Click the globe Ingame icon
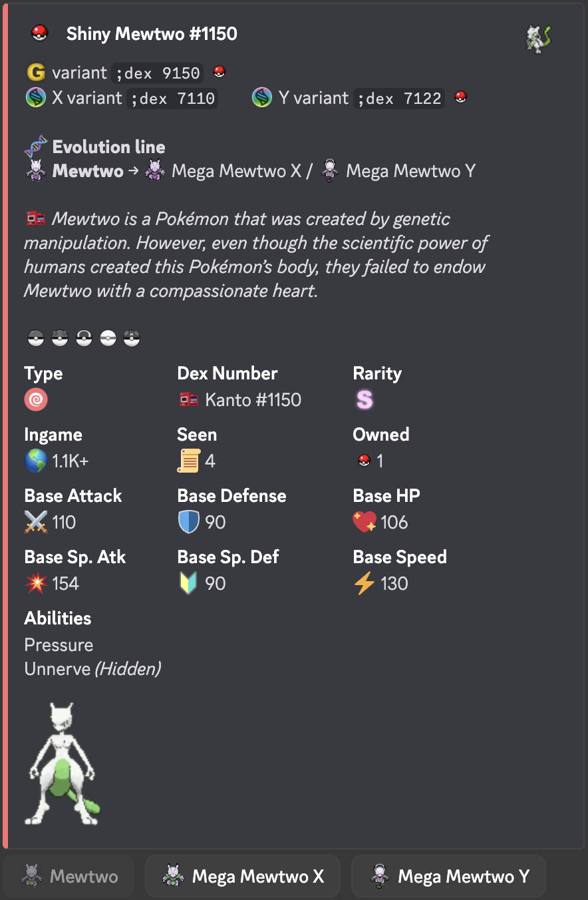Screen dimensions: 588x900 (x=36, y=461)
